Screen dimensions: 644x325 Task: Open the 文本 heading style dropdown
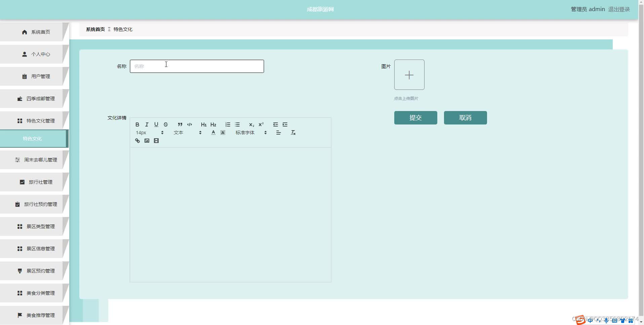[188, 133]
